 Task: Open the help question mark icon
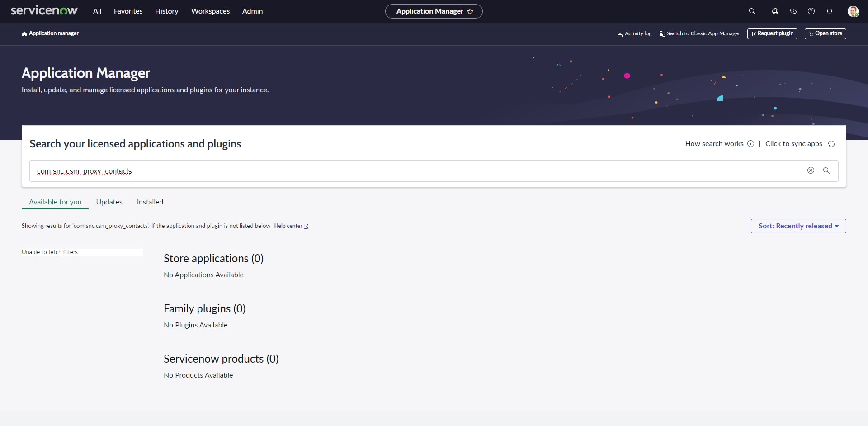coord(811,11)
